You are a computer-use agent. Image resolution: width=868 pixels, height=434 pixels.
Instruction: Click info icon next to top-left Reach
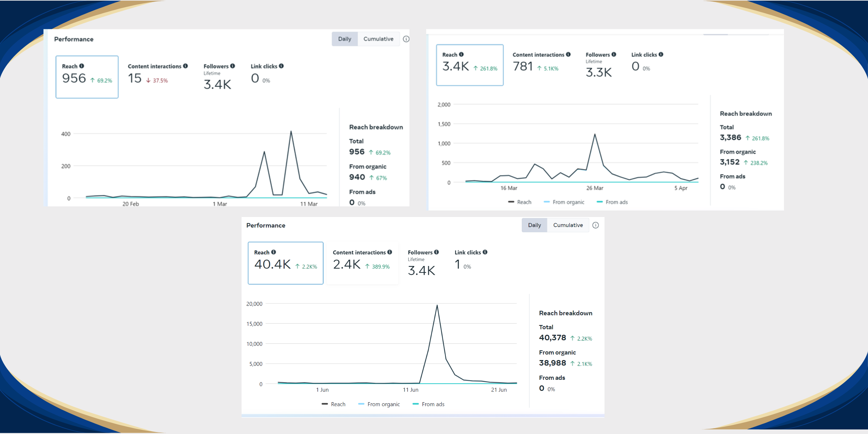click(x=81, y=66)
